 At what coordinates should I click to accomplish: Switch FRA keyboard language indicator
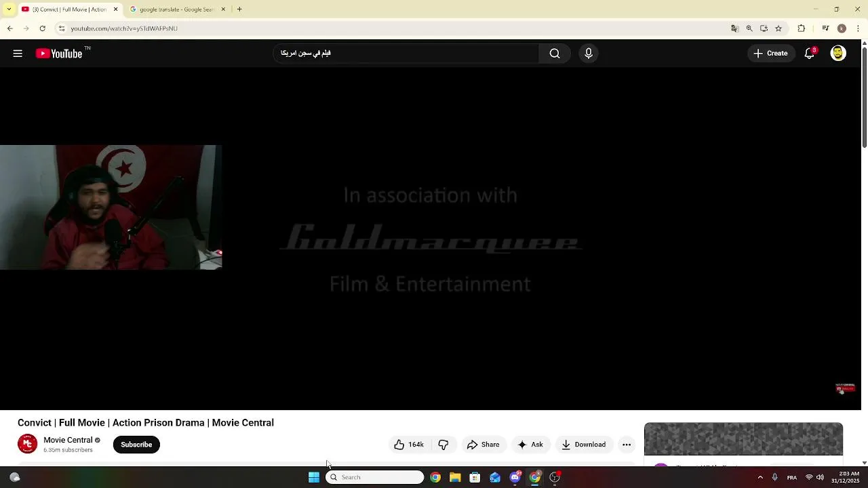click(x=792, y=477)
